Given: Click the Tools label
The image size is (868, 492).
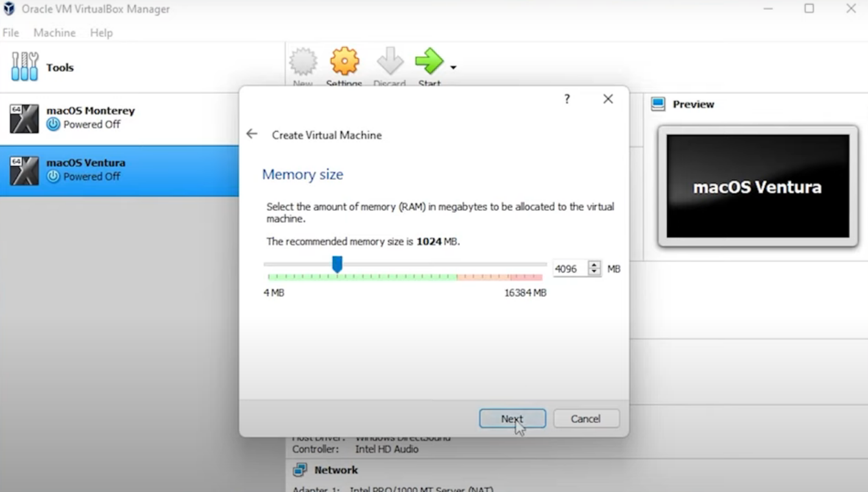Looking at the screenshot, I should pyautogui.click(x=60, y=68).
